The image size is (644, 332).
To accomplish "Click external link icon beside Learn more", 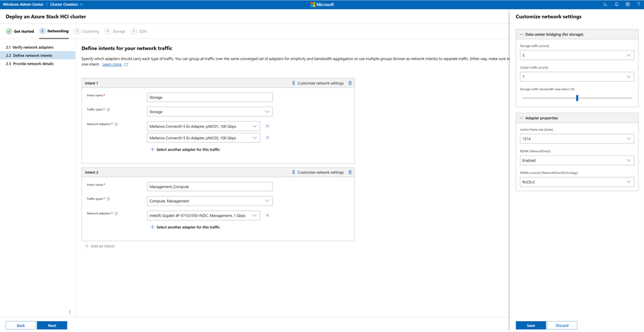I will click(x=126, y=65).
